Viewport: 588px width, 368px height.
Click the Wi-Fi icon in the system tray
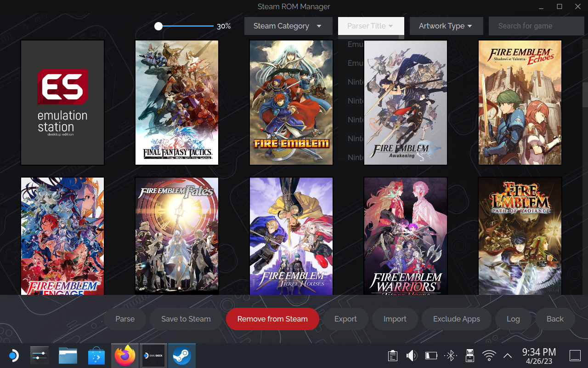pos(489,355)
